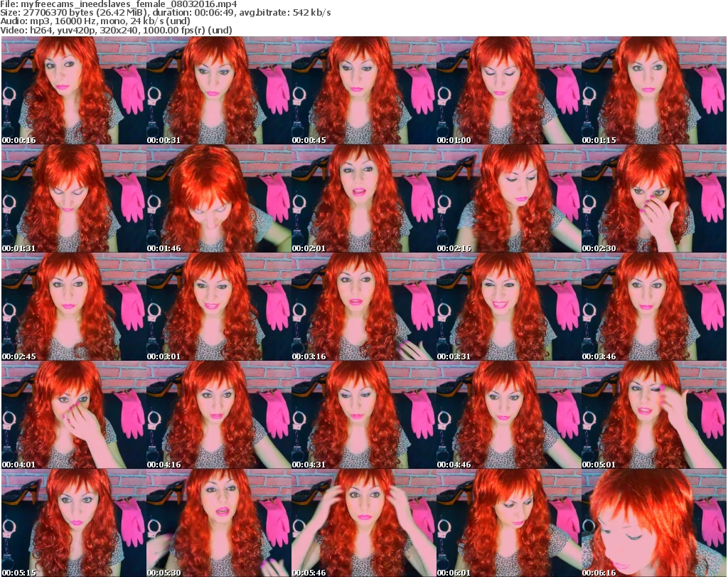The width and height of the screenshot is (728, 577).
Task: Choose the frame captured at 00:01:46
Action: [x=219, y=198]
